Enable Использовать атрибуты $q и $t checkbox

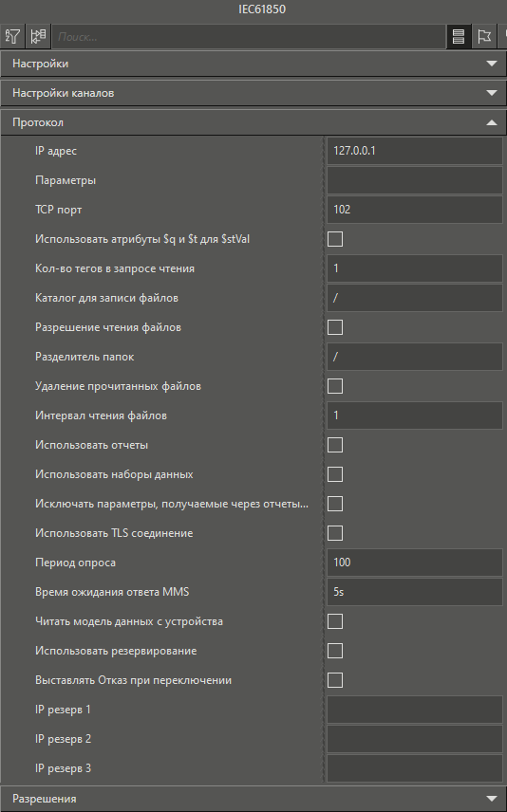pos(335,239)
